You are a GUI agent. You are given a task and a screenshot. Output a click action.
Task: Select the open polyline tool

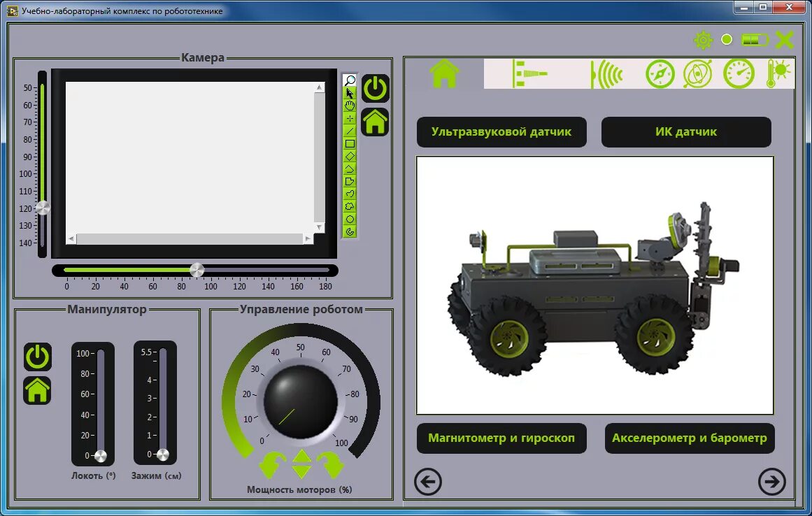350,169
